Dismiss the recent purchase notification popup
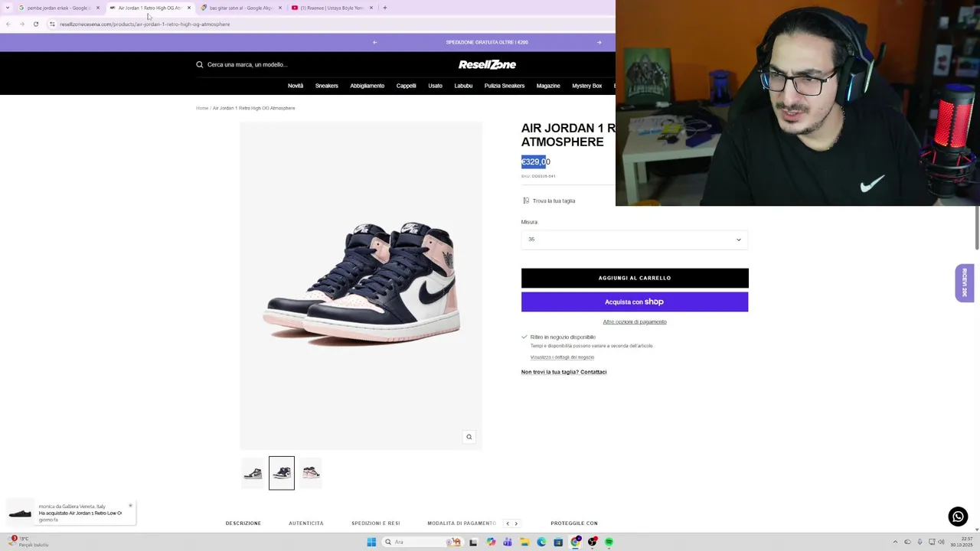980x551 pixels. (130, 505)
